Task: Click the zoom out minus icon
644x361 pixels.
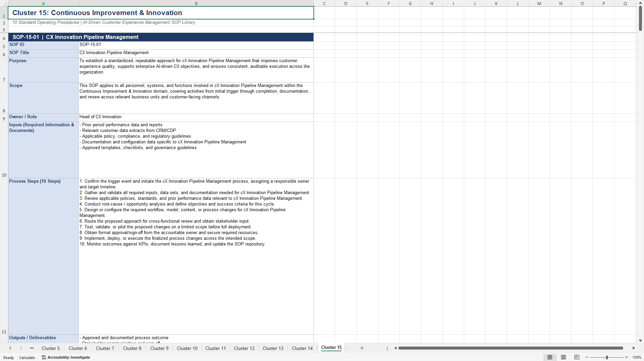Action: (587, 357)
